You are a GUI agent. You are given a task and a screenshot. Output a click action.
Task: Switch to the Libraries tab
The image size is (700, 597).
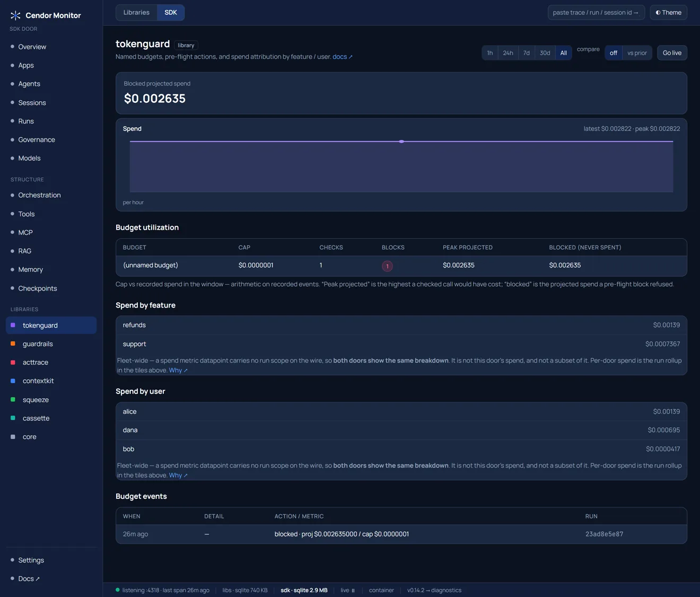coord(136,12)
